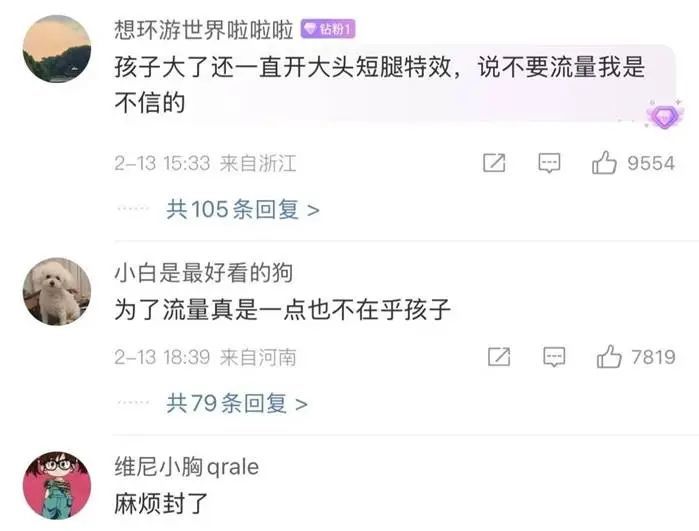Viewport: 699px width, 531px height.
Task: Open username 想环游世界啦啦啦
Action: 204,30
